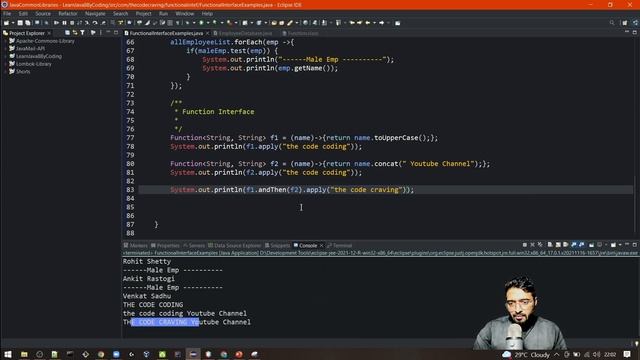640x360 pixels.
Task: Click the Save All toolbar icon
Action: pyautogui.click(x=28, y=23)
